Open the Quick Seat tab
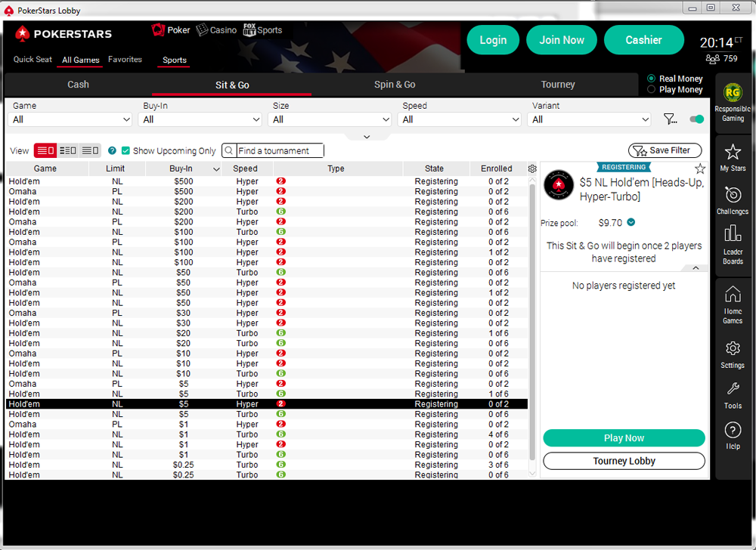This screenshot has height=550, width=756. click(x=33, y=60)
